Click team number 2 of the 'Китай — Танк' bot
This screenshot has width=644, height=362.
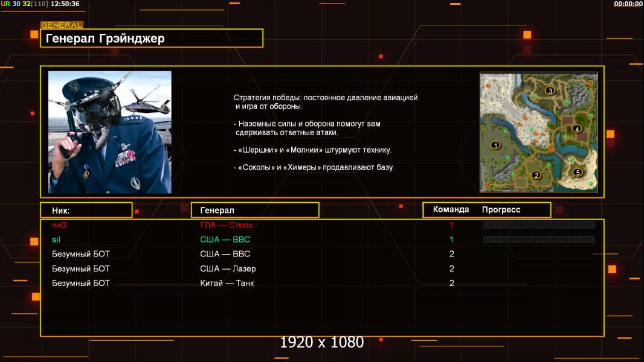tap(451, 283)
